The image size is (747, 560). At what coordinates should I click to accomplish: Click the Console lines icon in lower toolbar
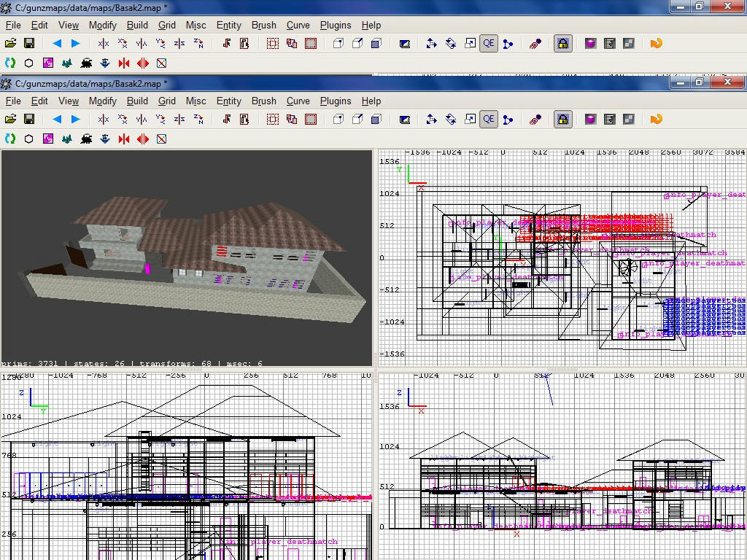point(609,119)
